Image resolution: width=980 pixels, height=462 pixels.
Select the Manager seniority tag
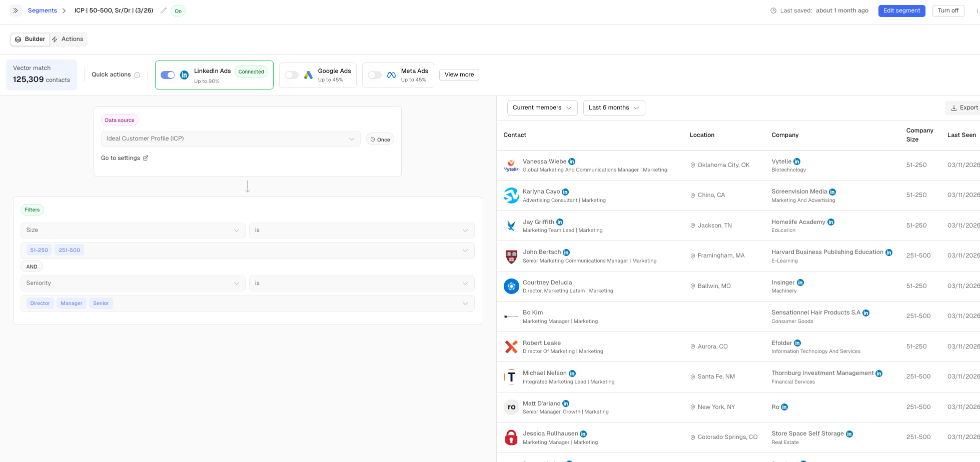tap(72, 303)
